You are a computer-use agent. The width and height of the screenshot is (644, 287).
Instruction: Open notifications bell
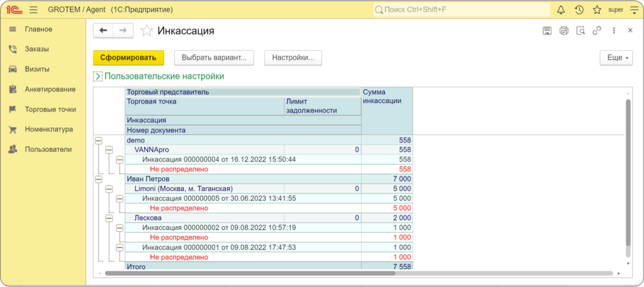click(560, 10)
